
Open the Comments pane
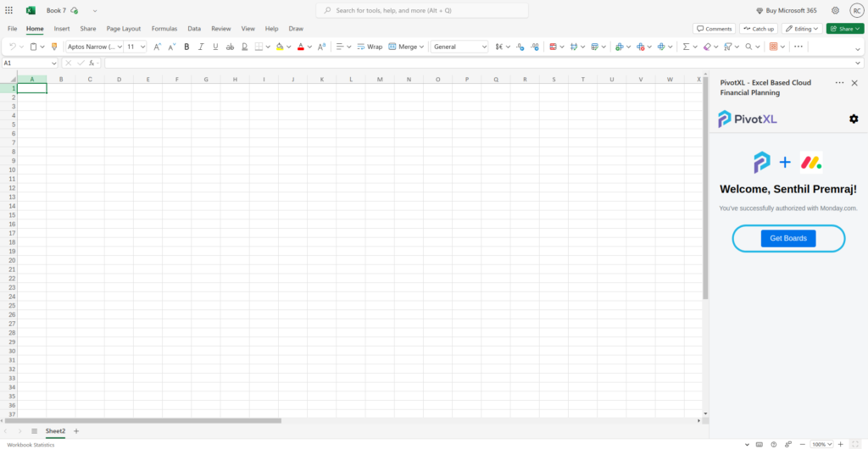click(714, 29)
